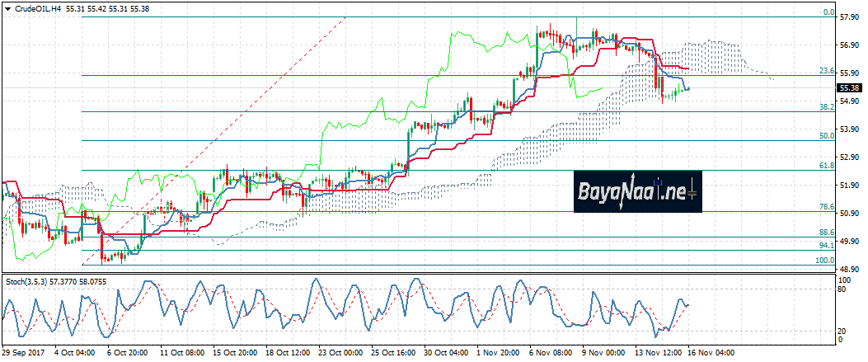Click the 88.6 Fibonacci level label

point(828,233)
